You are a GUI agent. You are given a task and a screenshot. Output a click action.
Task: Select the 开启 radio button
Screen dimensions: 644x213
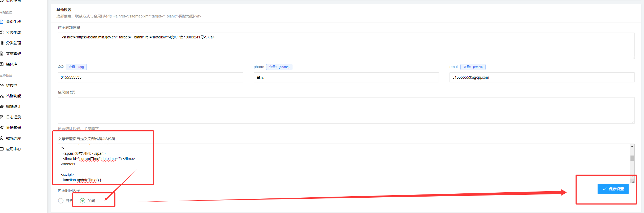coord(61,201)
